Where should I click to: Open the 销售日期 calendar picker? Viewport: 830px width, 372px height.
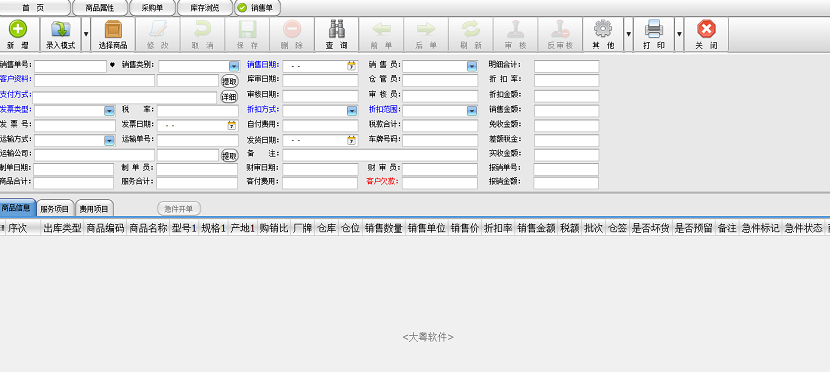[x=351, y=66]
